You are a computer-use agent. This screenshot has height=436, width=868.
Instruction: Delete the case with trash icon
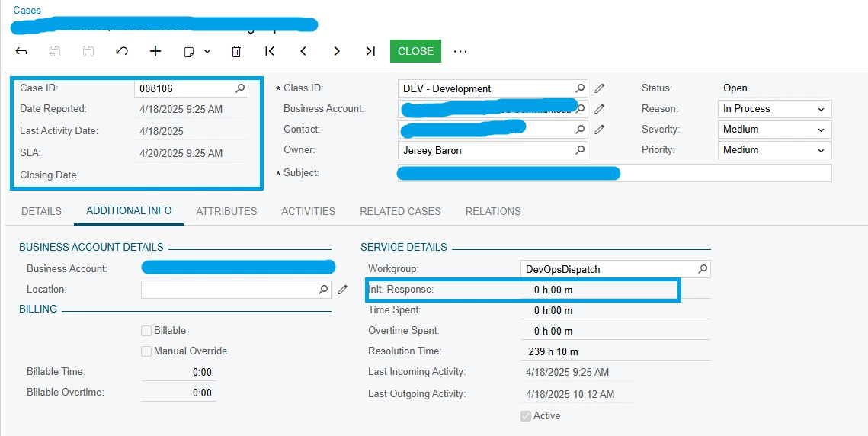pyautogui.click(x=235, y=52)
